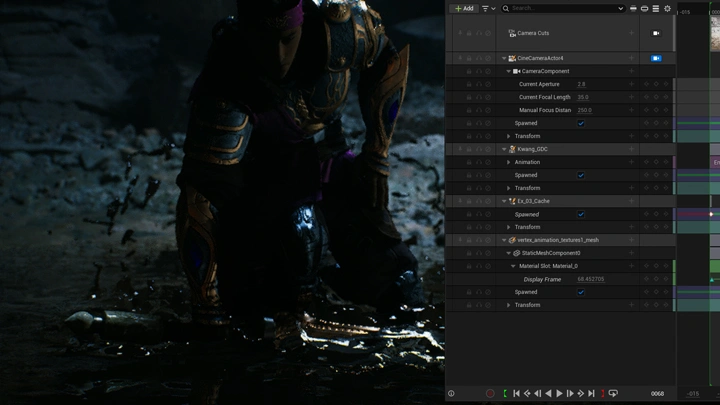Go to next keyframe in playback bar
720x405 pixels.
581,394
